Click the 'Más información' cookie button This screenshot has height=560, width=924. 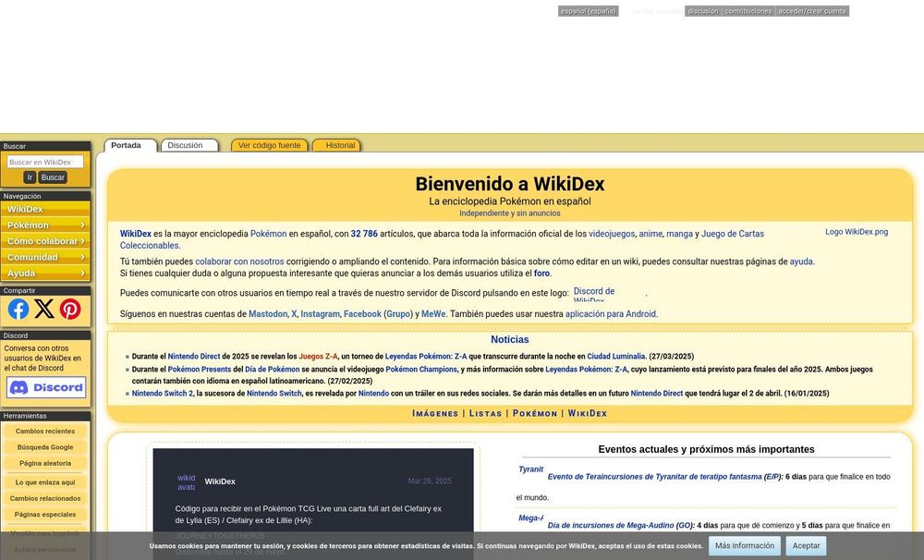point(744,546)
